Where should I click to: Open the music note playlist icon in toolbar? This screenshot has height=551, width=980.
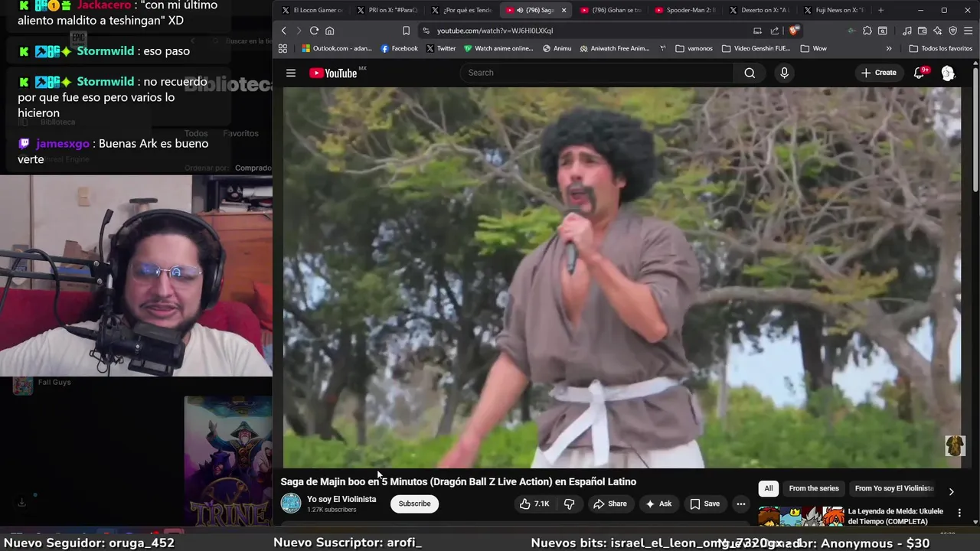[x=907, y=31]
